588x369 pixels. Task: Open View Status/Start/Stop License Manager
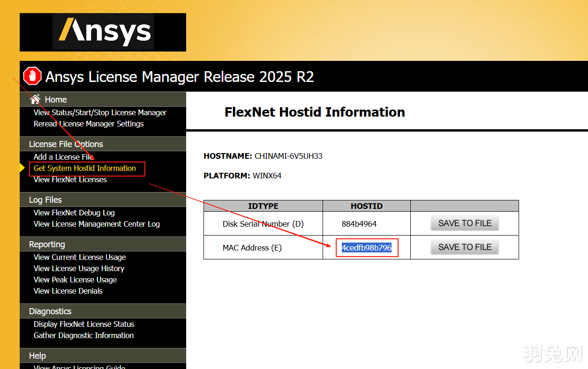(x=100, y=112)
